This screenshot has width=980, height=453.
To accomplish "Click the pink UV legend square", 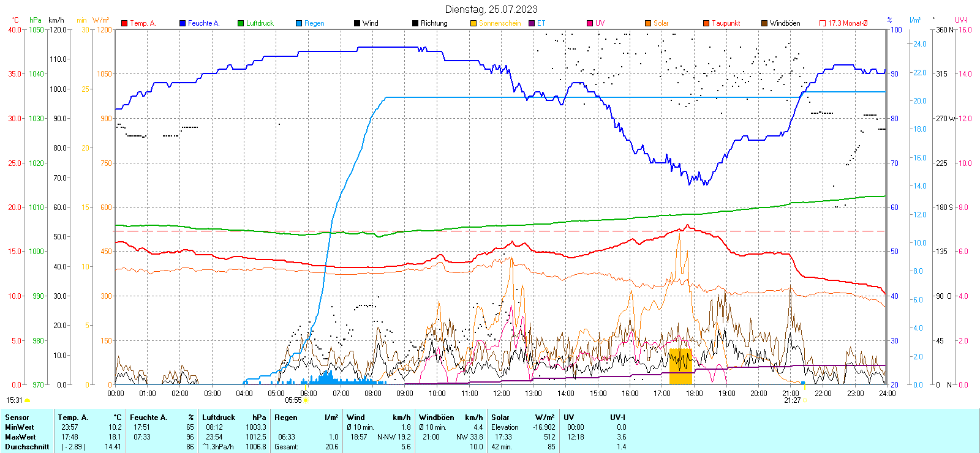I will [590, 23].
